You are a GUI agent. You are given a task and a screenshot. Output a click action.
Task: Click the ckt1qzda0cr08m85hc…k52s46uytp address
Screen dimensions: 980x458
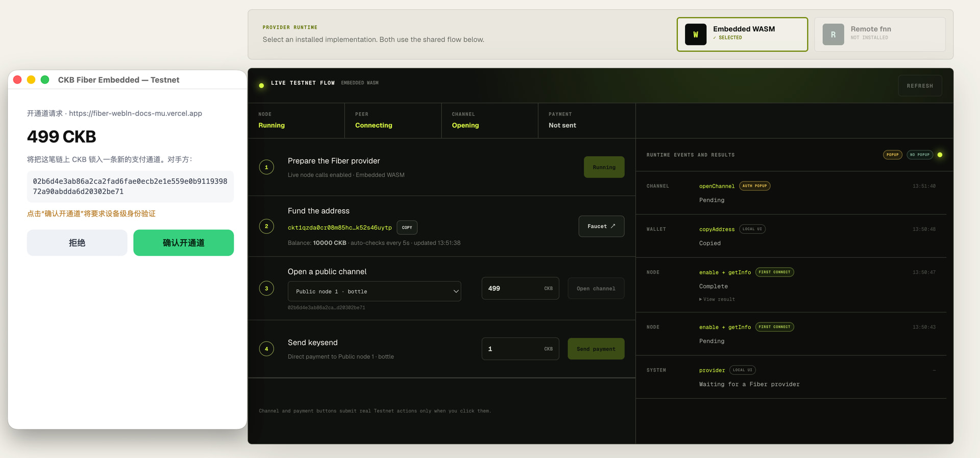[x=339, y=227]
